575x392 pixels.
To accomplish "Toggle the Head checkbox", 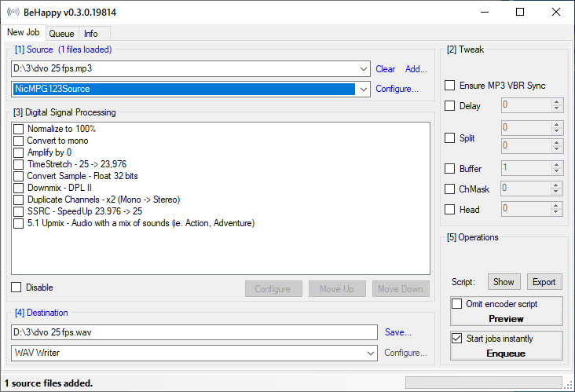I will click(x=449, y=210).
